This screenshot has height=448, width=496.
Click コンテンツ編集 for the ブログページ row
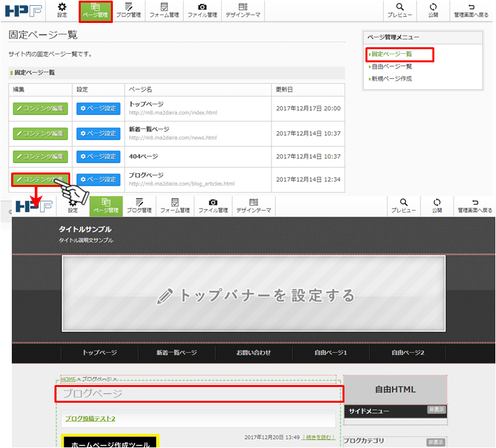40,179
